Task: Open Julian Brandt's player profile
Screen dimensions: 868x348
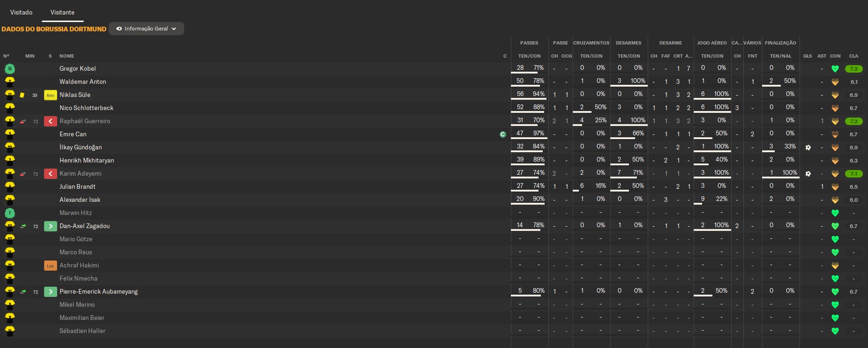Action: coord(77,187)
